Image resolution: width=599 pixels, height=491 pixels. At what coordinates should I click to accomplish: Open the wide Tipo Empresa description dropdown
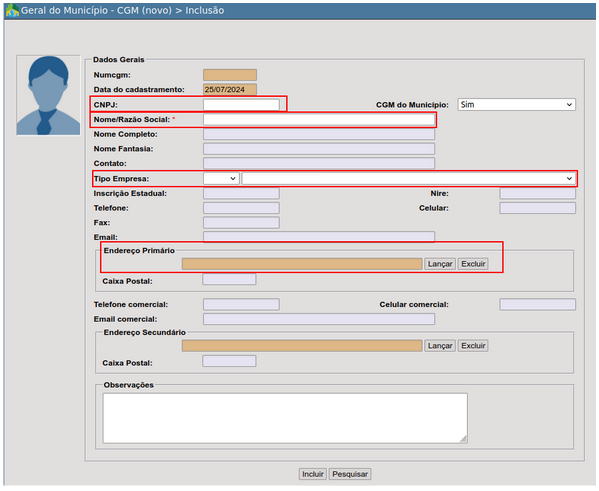point(408,178)
